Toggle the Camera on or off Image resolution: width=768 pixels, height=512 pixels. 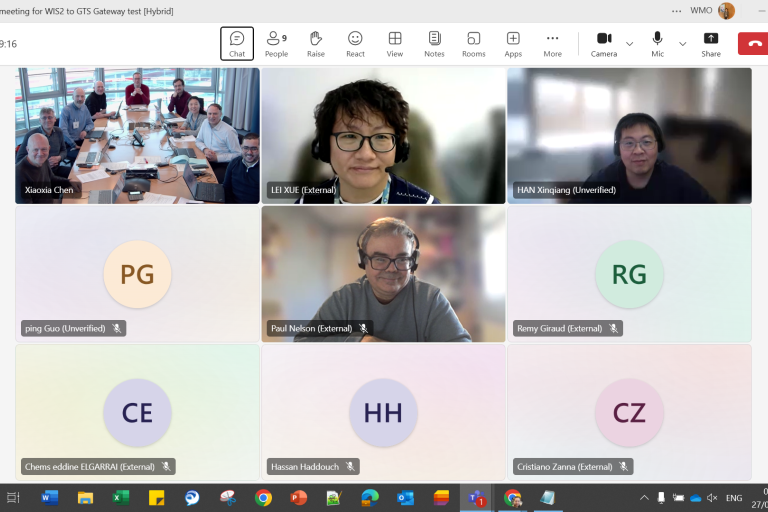[x=604, y=43]
